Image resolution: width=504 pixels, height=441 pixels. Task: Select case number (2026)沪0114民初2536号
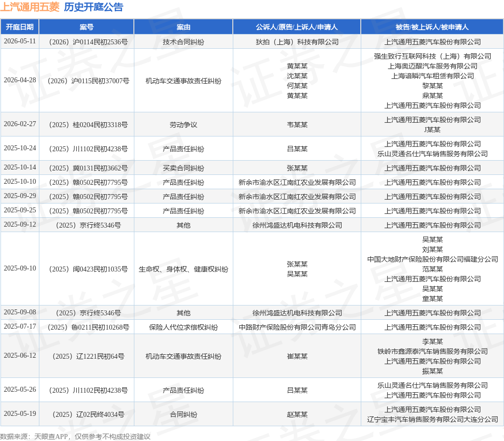(86, 42)
